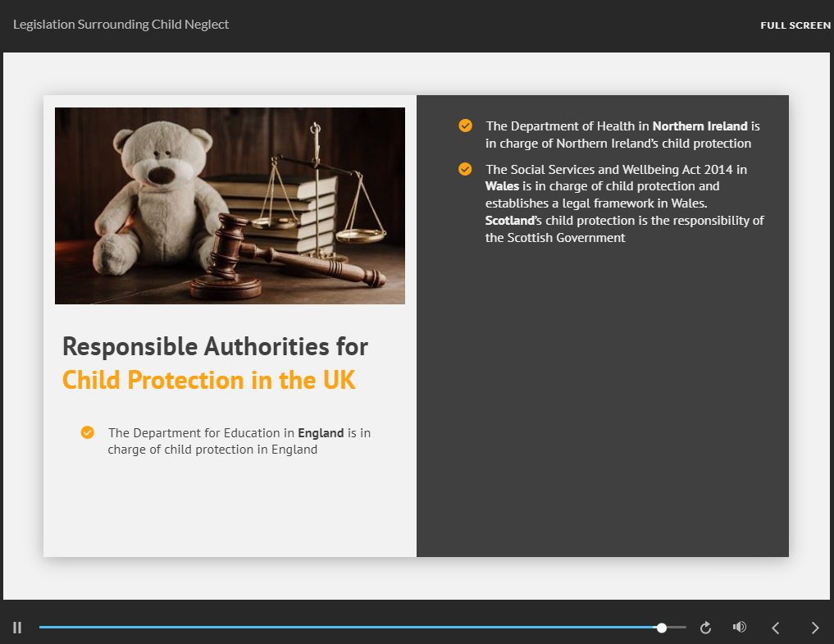
Task: Click the bold 'England' word in the bullet
Action: tap(321, 432)
